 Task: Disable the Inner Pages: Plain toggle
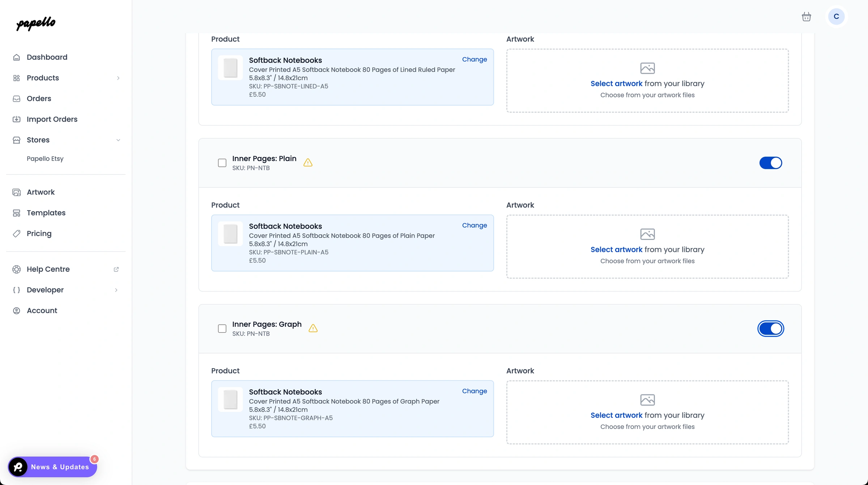point(771,163)
